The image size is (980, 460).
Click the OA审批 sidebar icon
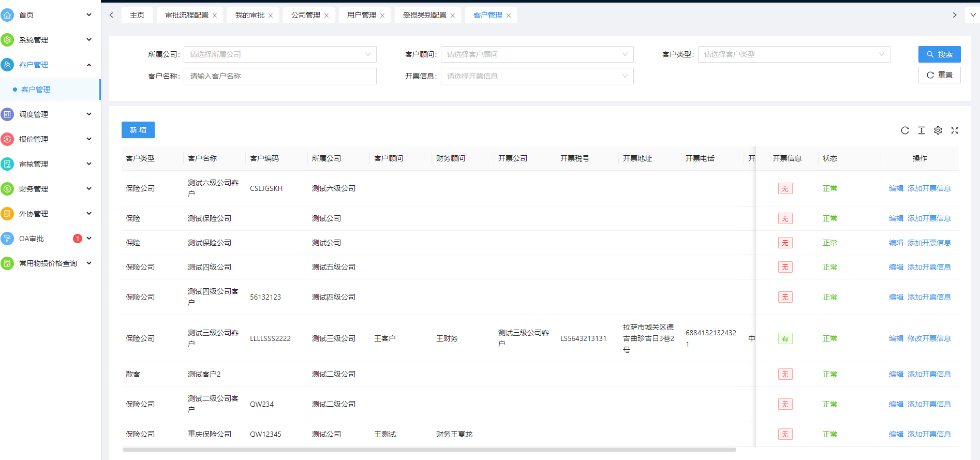[x=7, y=239]
